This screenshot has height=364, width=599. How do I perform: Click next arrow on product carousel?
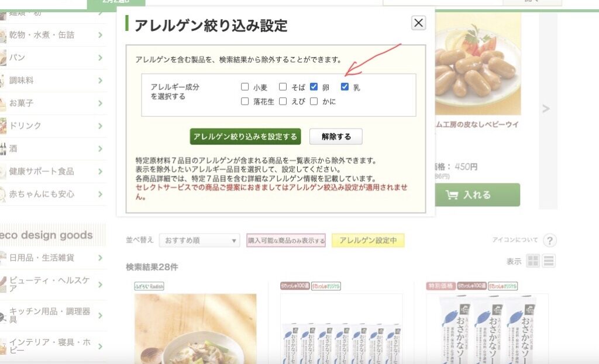pos(546,109)
